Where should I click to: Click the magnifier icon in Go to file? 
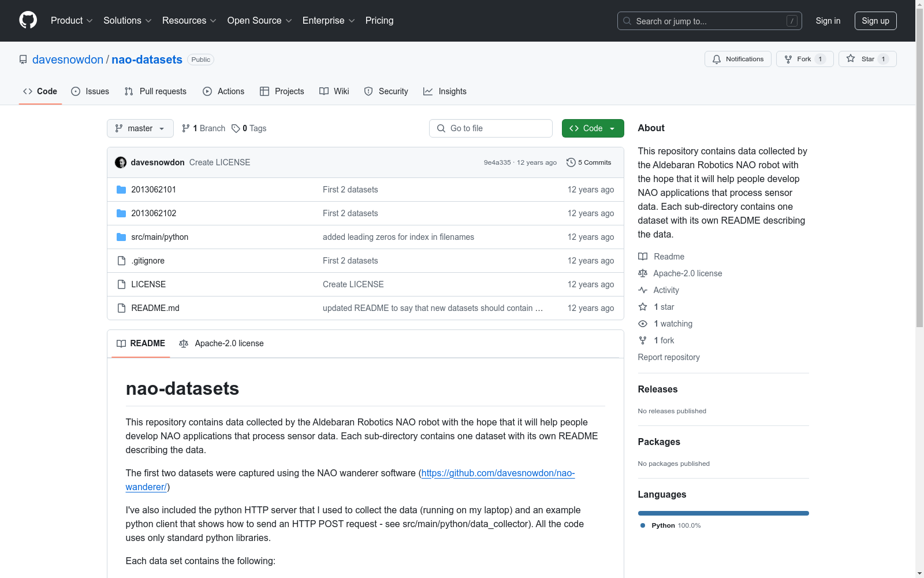pos(441,128)
